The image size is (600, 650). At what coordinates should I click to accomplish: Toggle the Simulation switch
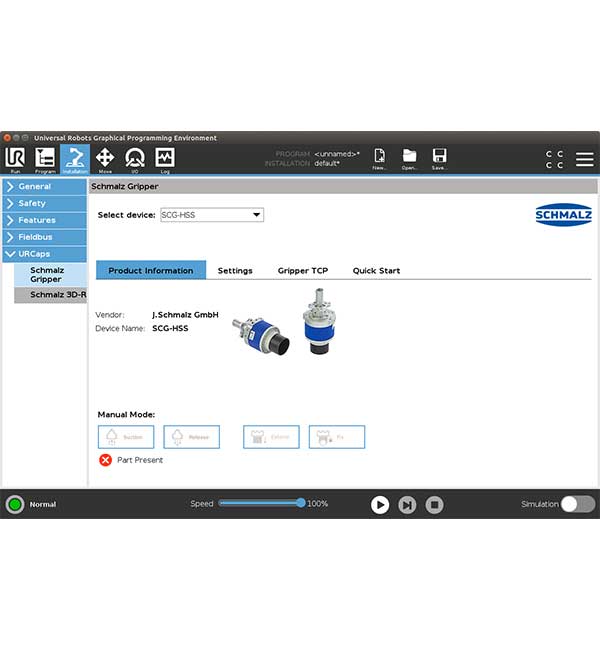click(x=578, y=504)
